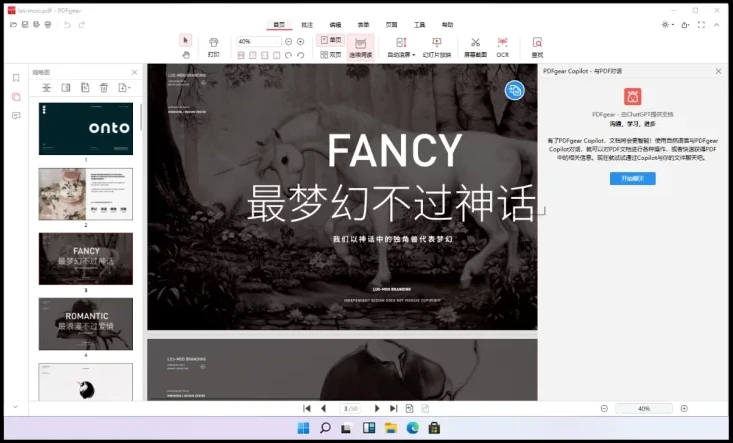Choose fit height view icon
Image resolution: width=733 pixels, height=443 pixels.
276,55
